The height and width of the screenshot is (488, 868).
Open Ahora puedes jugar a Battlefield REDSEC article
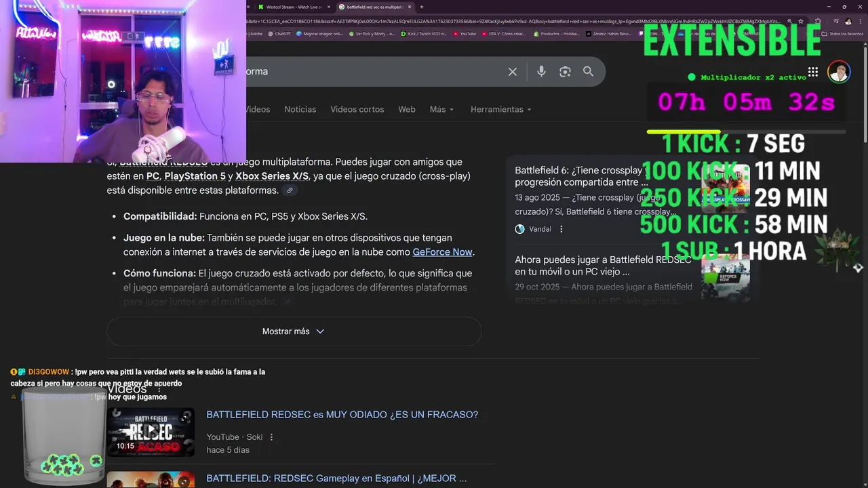click(603, 266)
